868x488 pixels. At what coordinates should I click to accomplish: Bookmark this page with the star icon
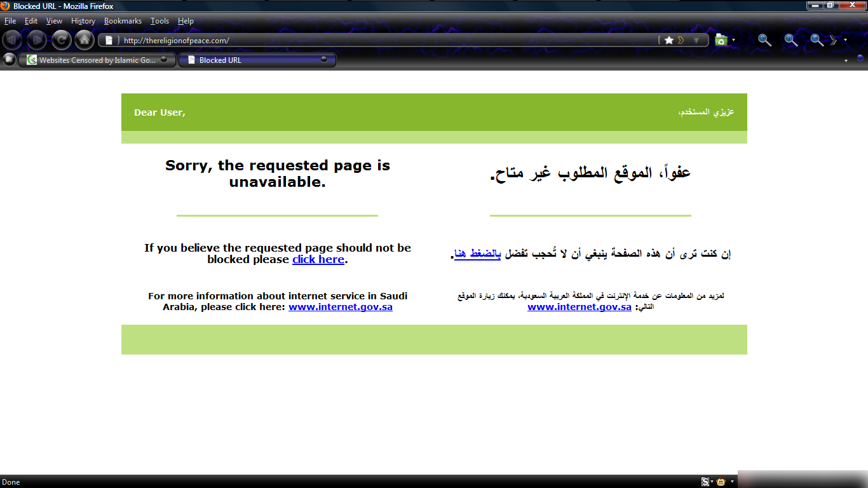coord(668,40)
